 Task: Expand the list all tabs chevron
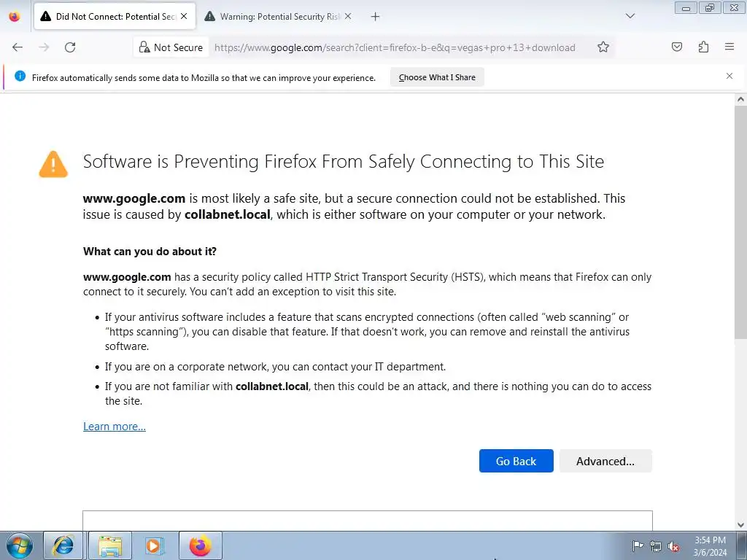[x=630, y=16]
